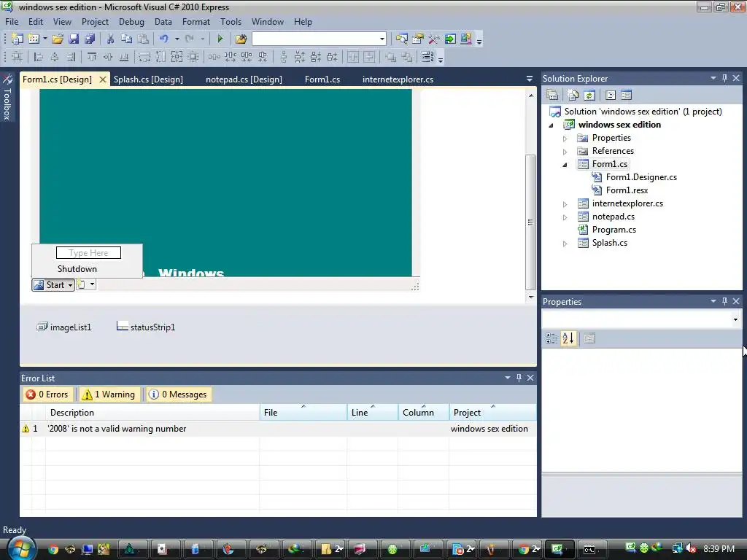This screenshot has height=560, width=747.
Task: Switch to the notepad.cs [Design] tab
Action: (x=244, y=79)
